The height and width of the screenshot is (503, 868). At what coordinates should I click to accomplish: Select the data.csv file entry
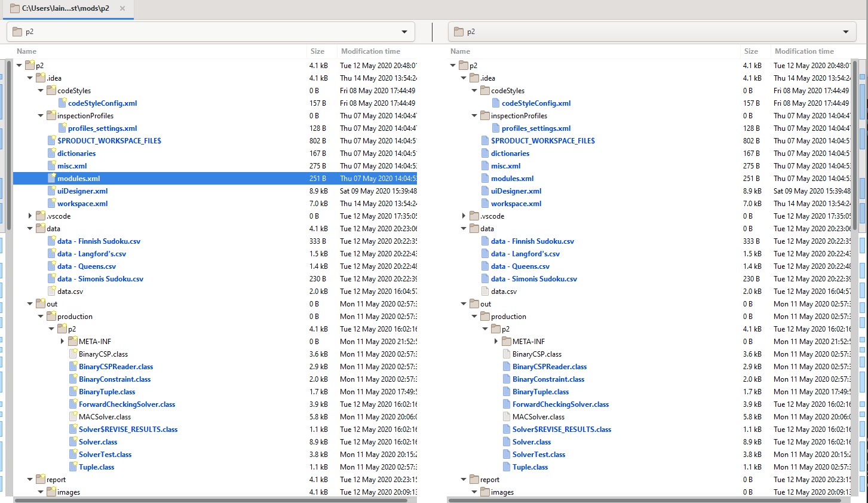69,291
